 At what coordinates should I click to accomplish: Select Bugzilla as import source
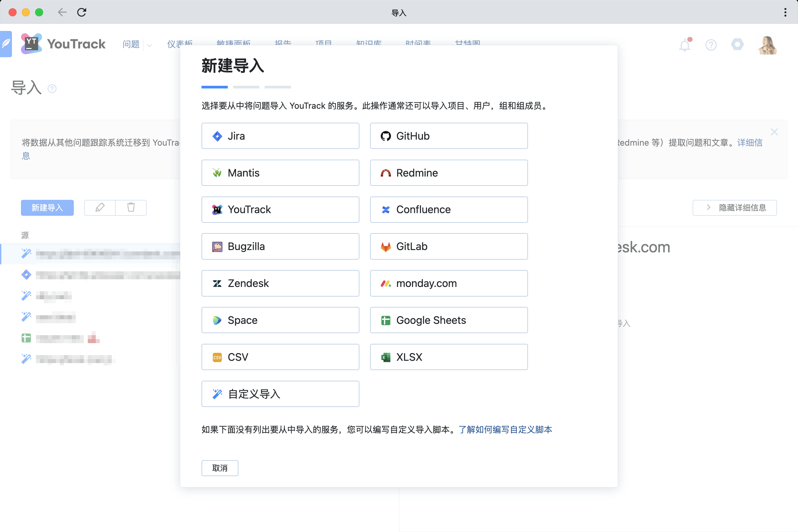tap(280, 246)
